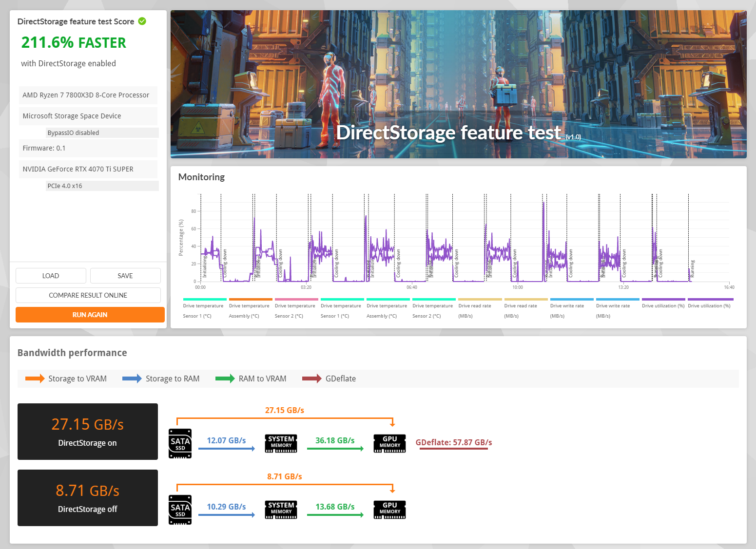Click the LOAD button
The width and height of the screenshot is (756, 549).
(x=51, y=276)
